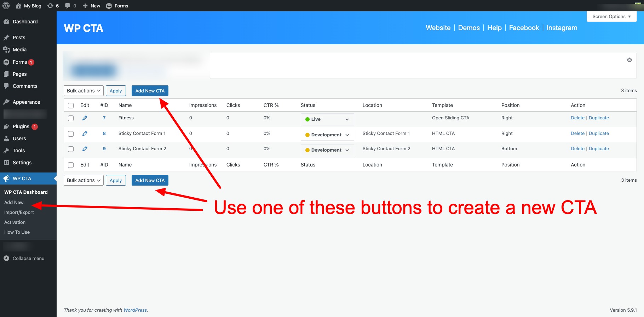
Task: Toggle the select-all checkbox in table header
Action: coord(71,106)
